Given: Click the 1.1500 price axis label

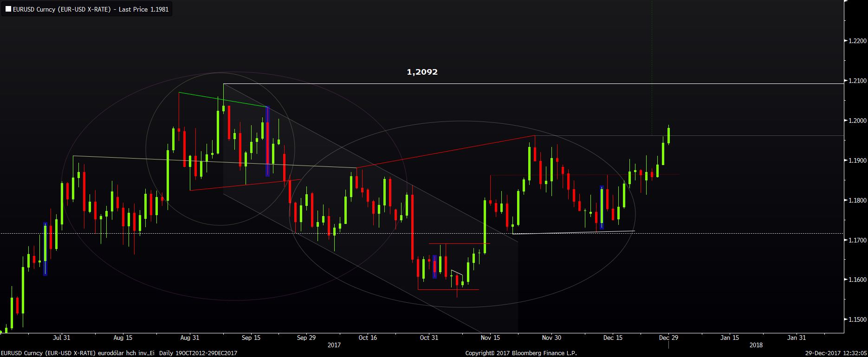Looking at the screenshot, I should click(857, 319).
